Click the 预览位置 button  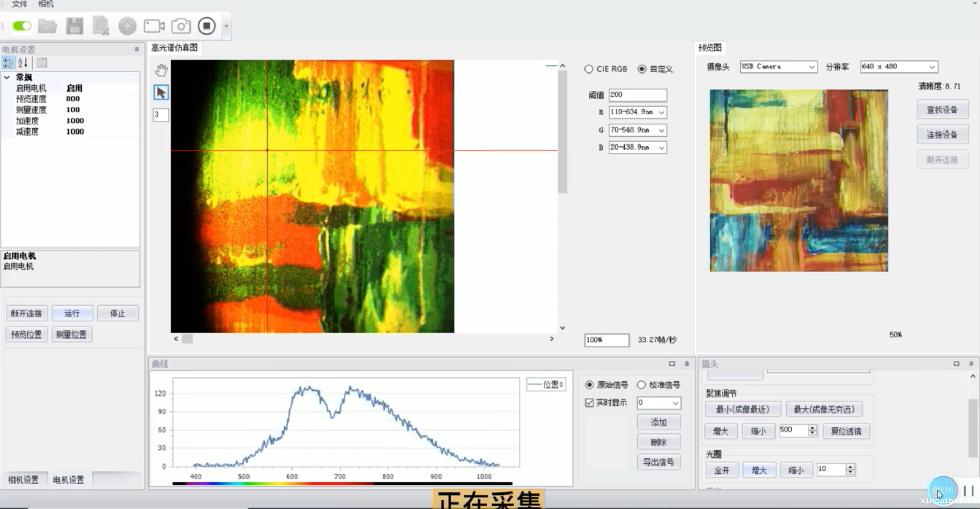tap(26, 335)
